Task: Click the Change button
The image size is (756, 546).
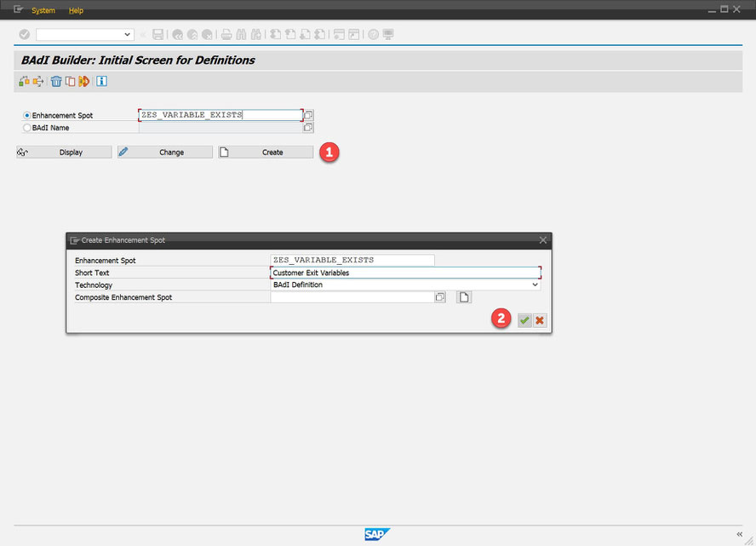Action: click(165, 152)
